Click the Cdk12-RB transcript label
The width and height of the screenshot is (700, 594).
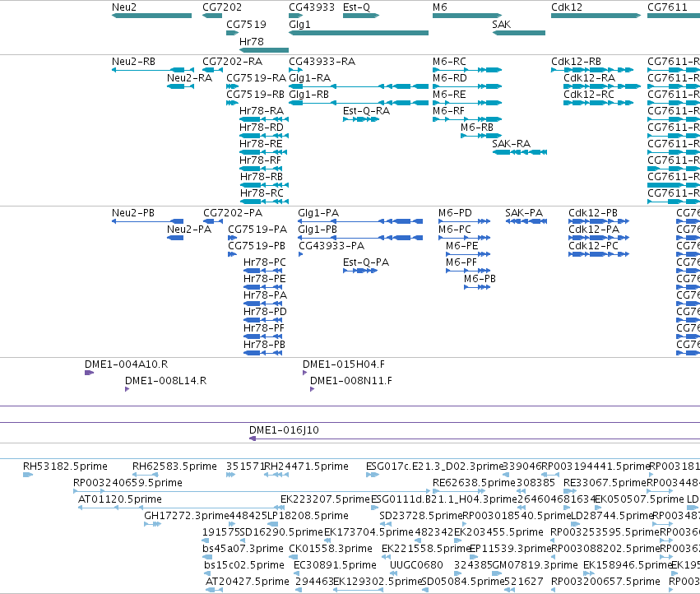577,61
